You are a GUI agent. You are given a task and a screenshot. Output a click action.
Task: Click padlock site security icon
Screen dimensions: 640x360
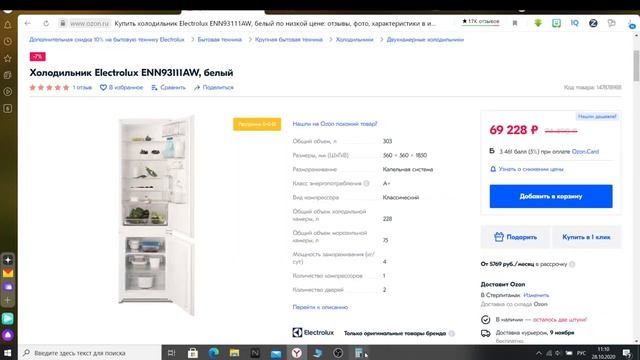click(62, 23)
